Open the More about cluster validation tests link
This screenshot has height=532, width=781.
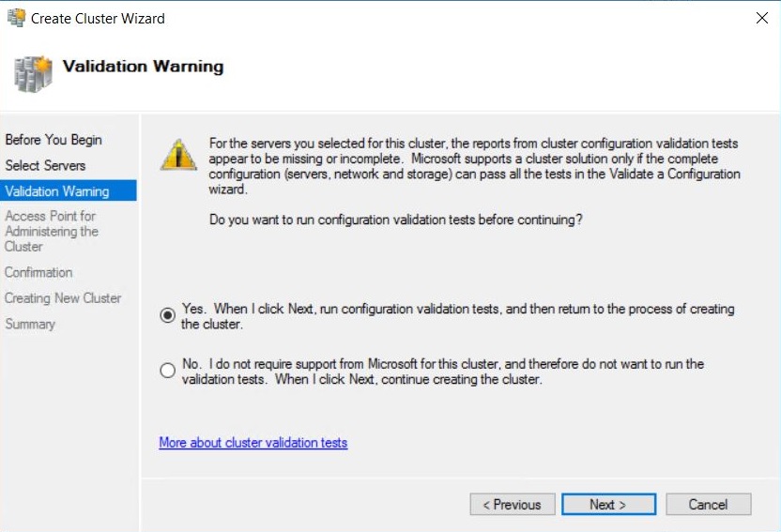(x=253, y=443)
